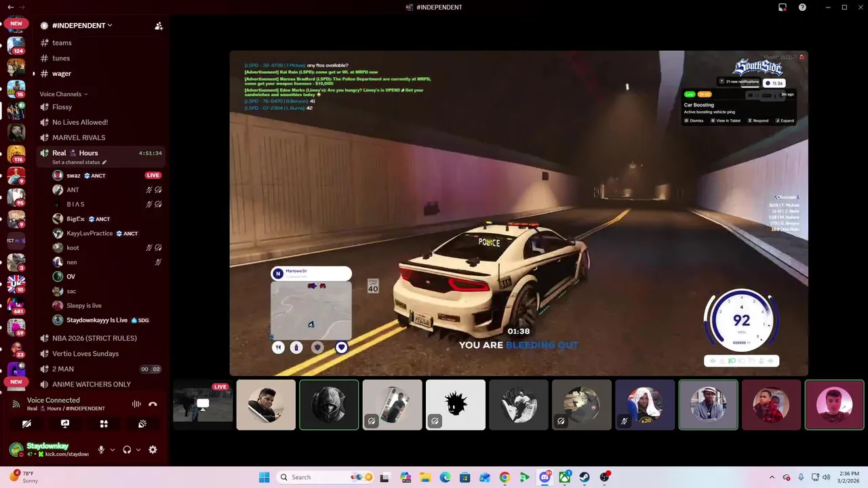Open weather widget showing 78°F Sunny
The image size is (868, 488).
tap(23, 477)
